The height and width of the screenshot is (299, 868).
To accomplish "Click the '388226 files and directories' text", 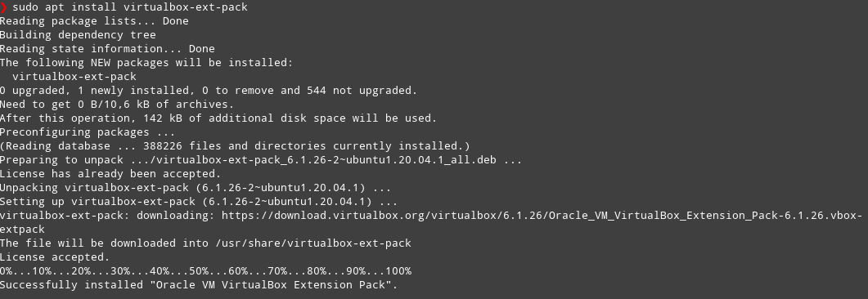I will [234, 146].
